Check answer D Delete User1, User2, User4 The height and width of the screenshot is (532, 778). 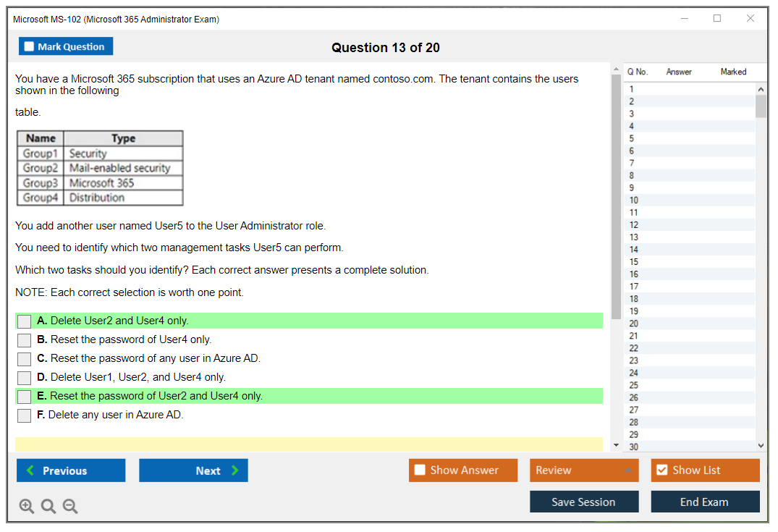point(25,378)
